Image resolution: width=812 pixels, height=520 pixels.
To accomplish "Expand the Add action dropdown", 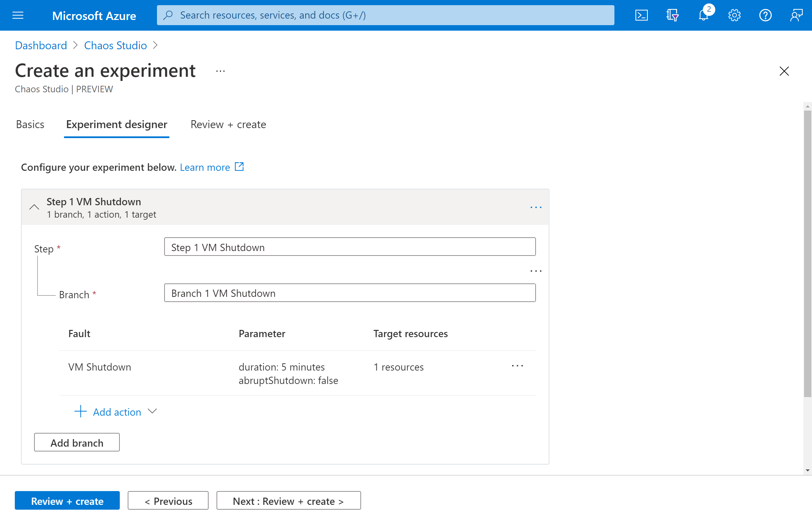I will click(152, 412).
